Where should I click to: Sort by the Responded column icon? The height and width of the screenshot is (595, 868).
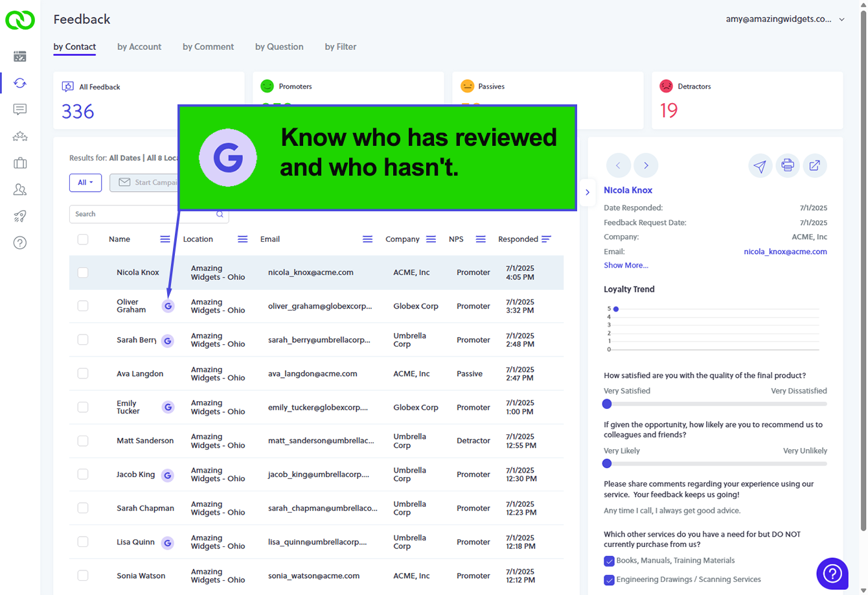pos(546,239)
